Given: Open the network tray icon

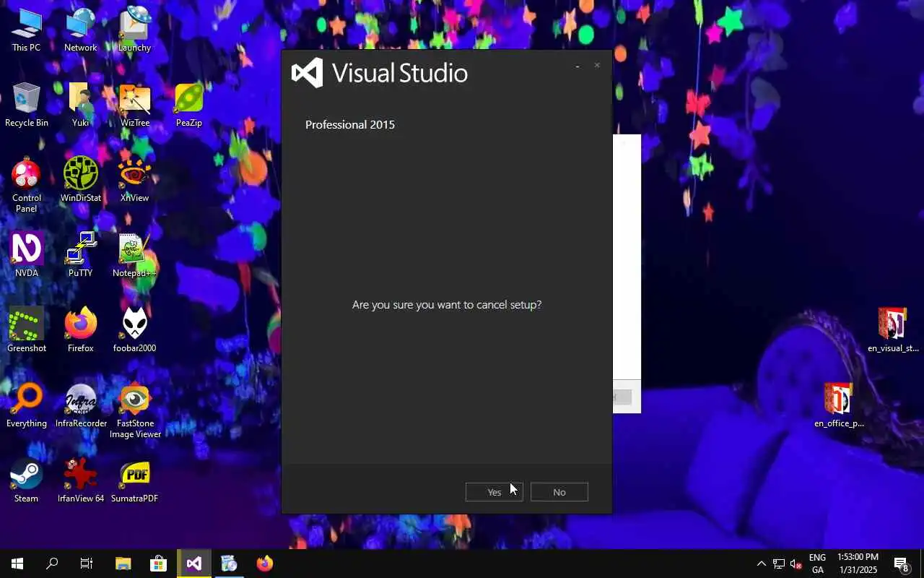Looking at the screenshot, I should 779,564.
